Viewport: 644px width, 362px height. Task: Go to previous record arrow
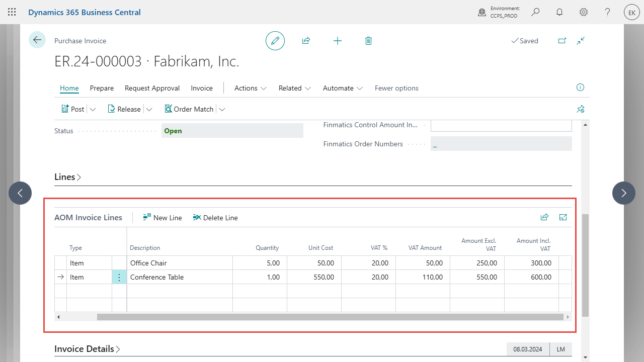coord(20,193)
